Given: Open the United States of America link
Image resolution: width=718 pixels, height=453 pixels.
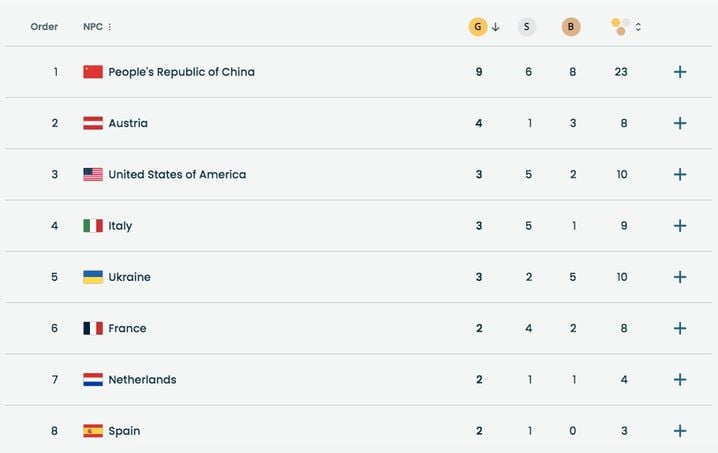Looking at the screenshot, I should (x=177, y=174).
